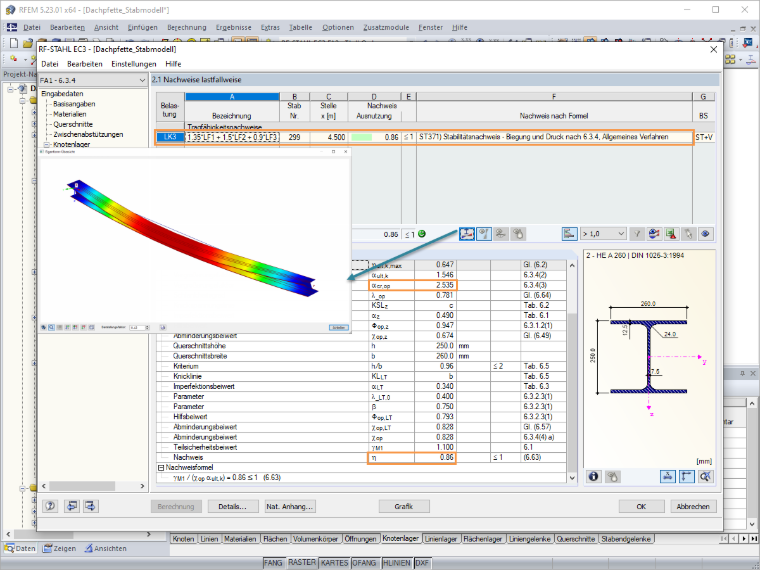Open the Zeigen navigator tab
Viewport: 760px width, 570px height.
point(59,549)
